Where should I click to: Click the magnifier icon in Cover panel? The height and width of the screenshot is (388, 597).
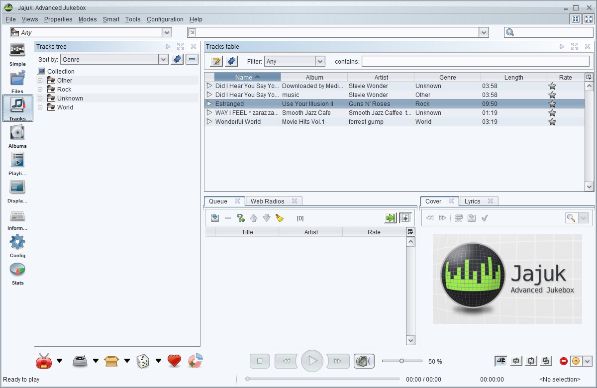pyautogui.click(x=571, y=218)
